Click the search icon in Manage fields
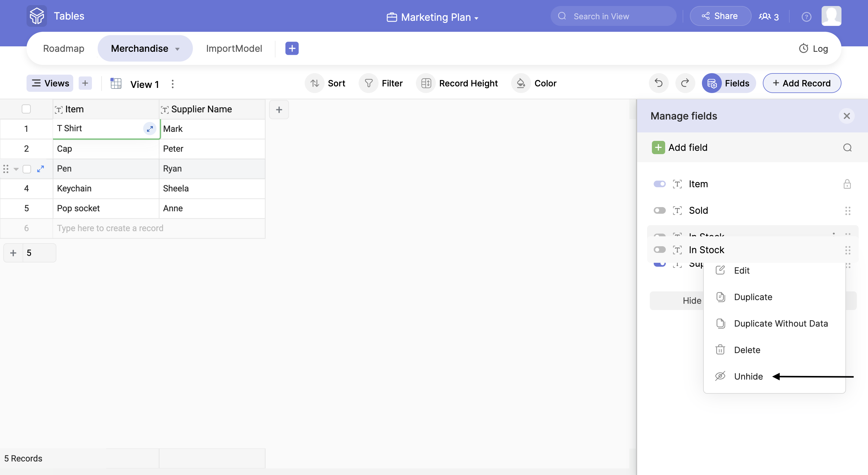The image size is (868, 475). click(847, 147)
